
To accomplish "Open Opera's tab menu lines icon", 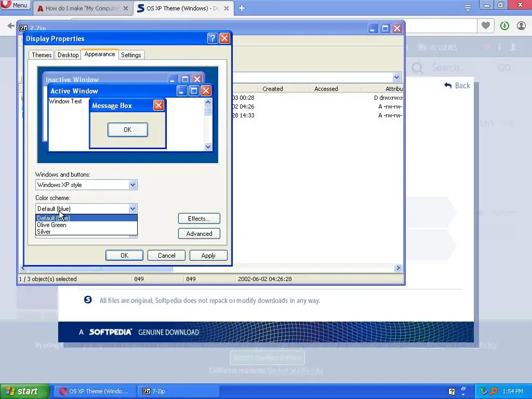I will click(x=468, y=8).
